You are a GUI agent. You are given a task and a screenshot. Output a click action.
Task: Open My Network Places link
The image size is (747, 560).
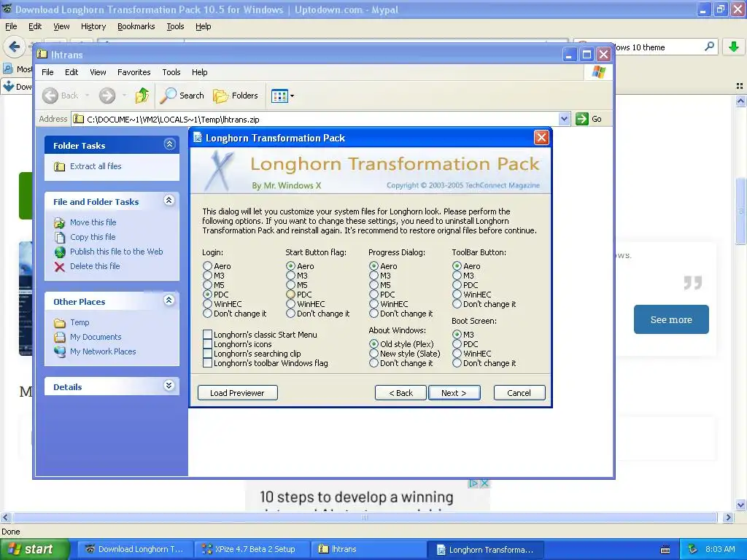click(103, 351)
